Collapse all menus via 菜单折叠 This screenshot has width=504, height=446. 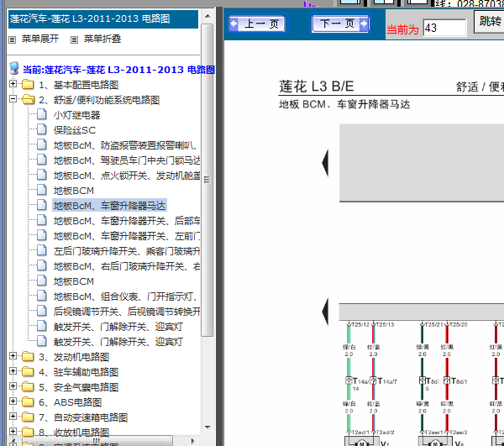[x=102, y=39]
